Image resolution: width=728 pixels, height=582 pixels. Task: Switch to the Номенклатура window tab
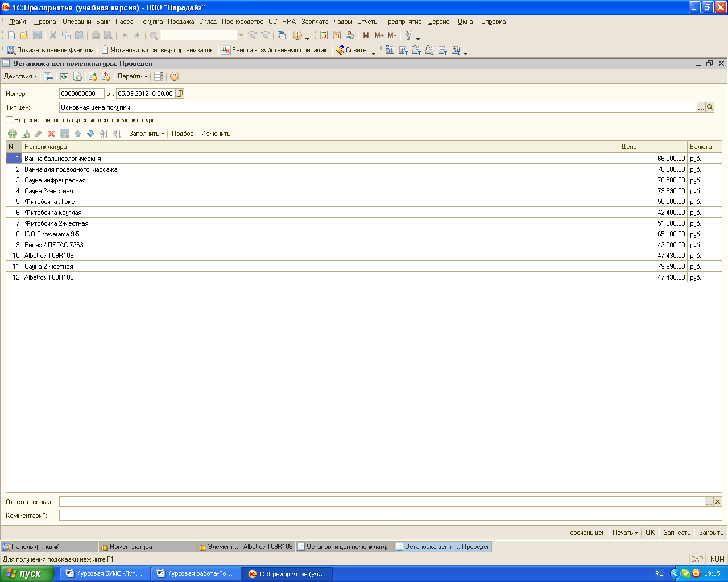148,547
